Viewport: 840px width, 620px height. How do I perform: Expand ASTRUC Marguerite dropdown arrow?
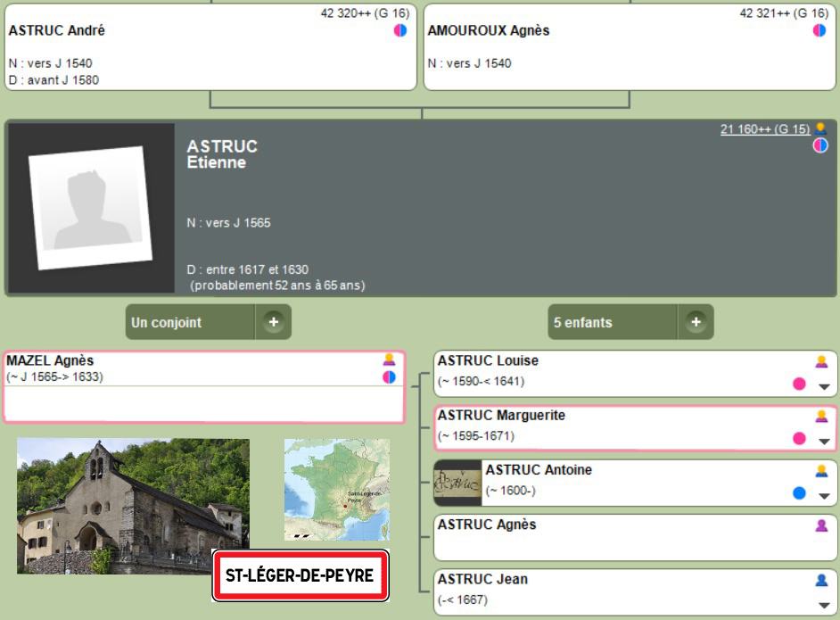click(824, 441)
